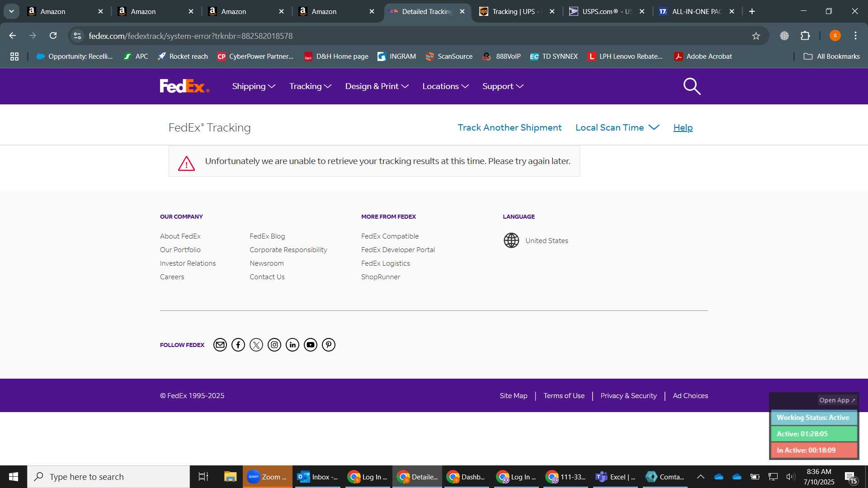The height and width of the screenshot is (488, 868).
Task: Switch to the first Amazon tab
Action: click(x=65, y=11)
